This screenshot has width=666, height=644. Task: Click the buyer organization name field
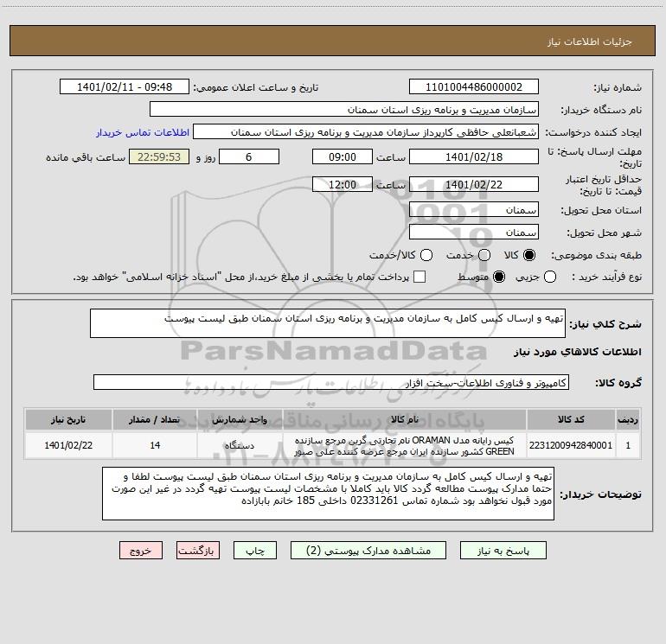[344, 110]
